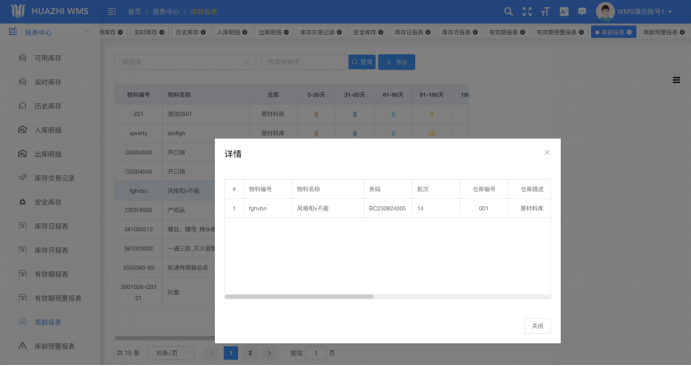Open the messages chat icon
The image size is (691, 366).
[582, 11]
